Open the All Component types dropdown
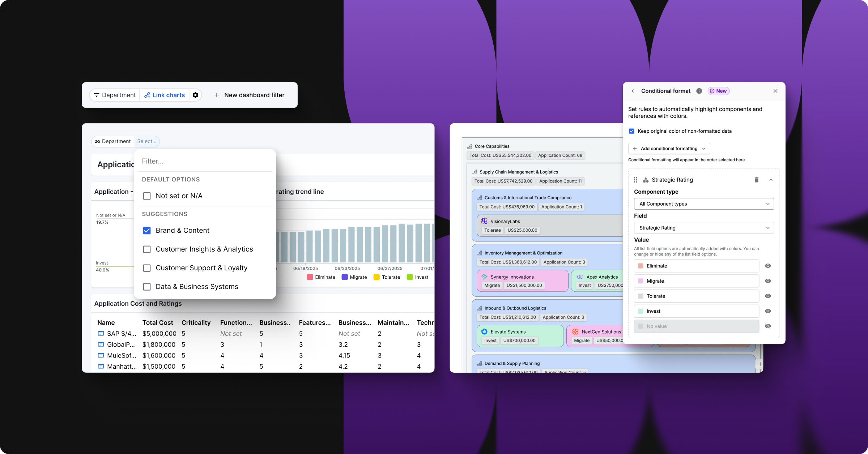The width and height of the screenshot is (868, 454). pyautogui.click(x=704, y=204)
